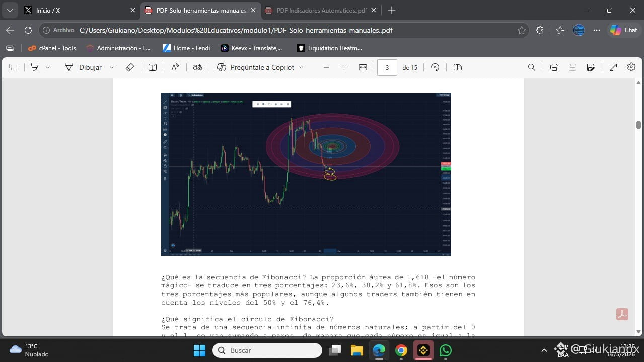Click the first bookmarks bar icon

click(10, 48)
